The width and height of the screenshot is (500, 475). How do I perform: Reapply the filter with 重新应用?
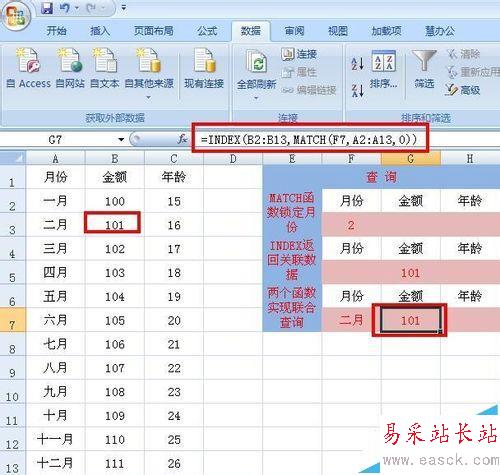coord(473,72)
